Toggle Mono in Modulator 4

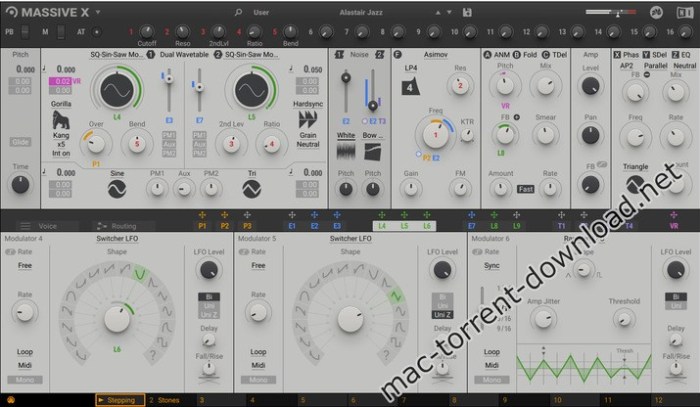pyautogui.click(x=25, y=380)
